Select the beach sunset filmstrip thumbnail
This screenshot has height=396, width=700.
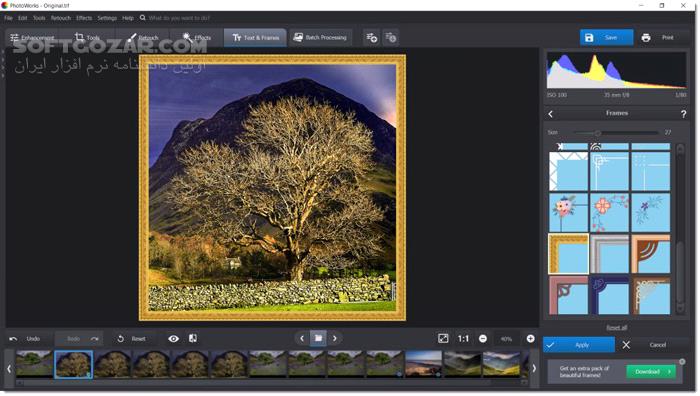(424, 364)
